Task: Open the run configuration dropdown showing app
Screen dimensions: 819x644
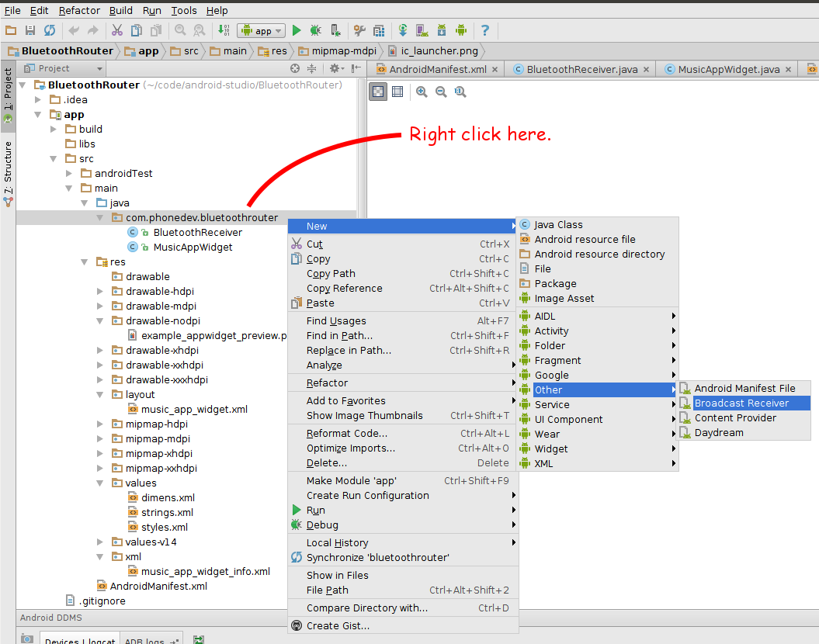Action: pyautogui.click(x=261, y=30)
